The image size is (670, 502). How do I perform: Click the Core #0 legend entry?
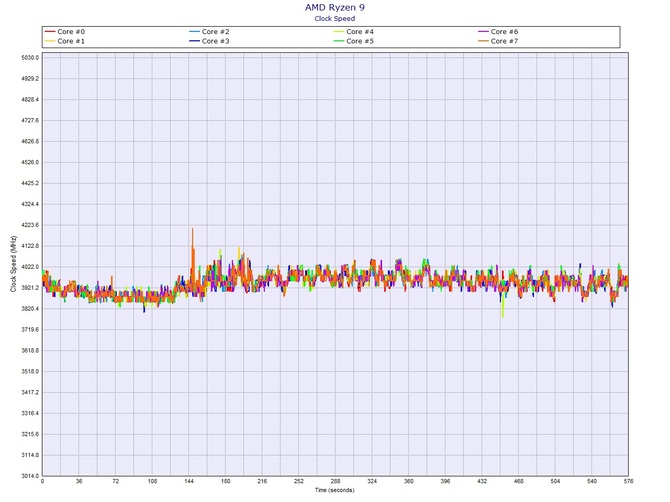[65, 32]
